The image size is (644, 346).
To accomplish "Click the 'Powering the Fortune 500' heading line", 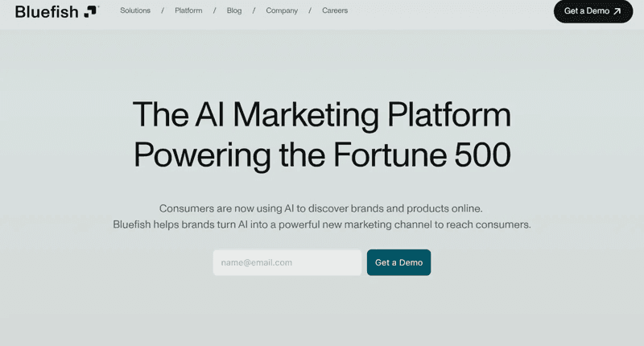I will pyautogui.click(x=321, y=154).
